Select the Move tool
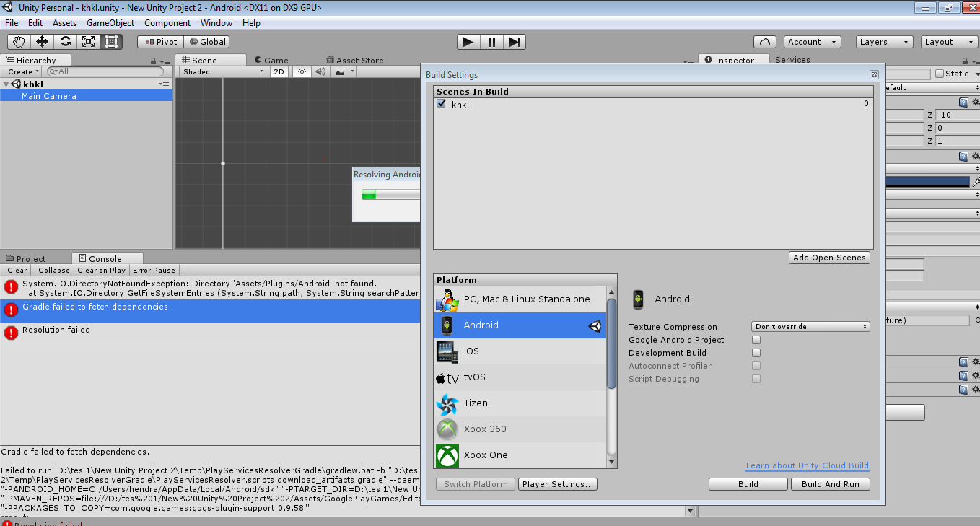 [42, 42]
